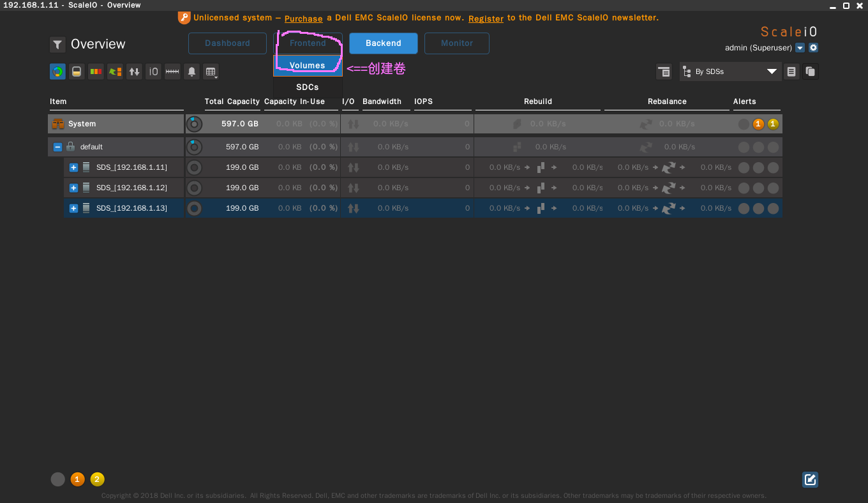Sort by the Bandwidth column header

click(382, 101)
